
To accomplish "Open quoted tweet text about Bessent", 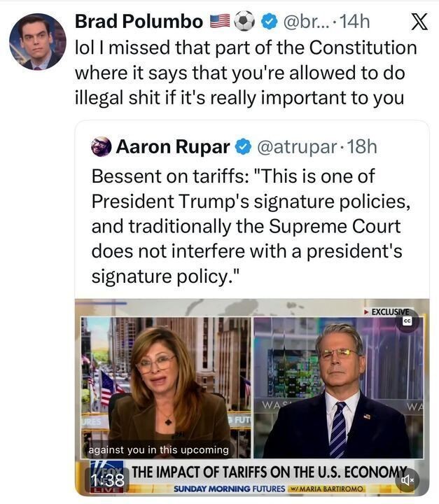I will [245, 225].
